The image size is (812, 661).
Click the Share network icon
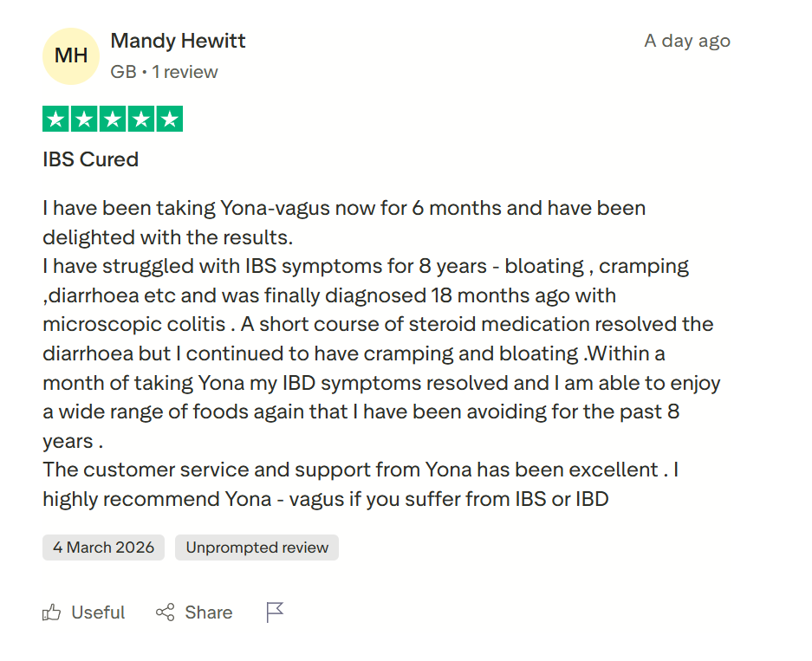165,613
